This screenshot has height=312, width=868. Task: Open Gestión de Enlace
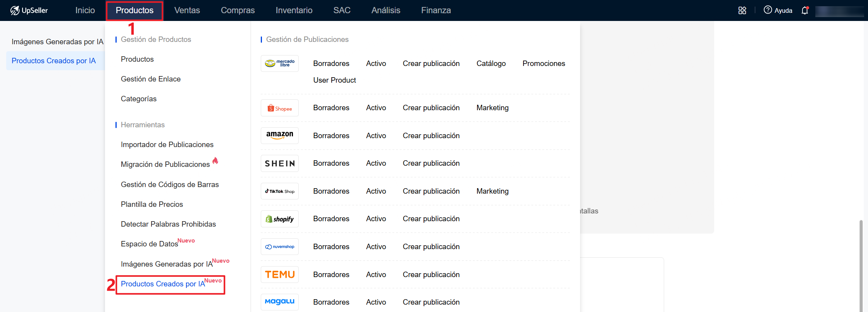[x=151, y=79]
